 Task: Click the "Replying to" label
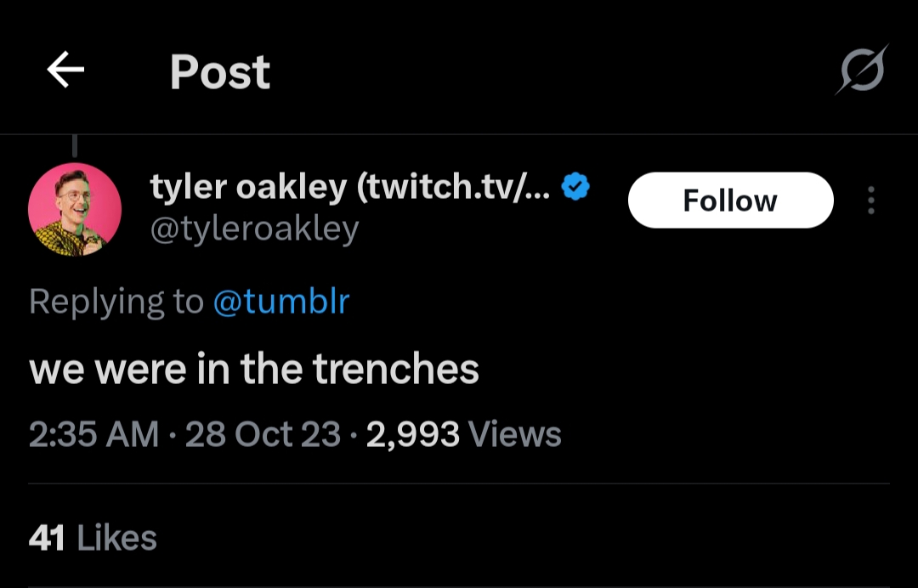pyautogui.click(x=116, y=302)
